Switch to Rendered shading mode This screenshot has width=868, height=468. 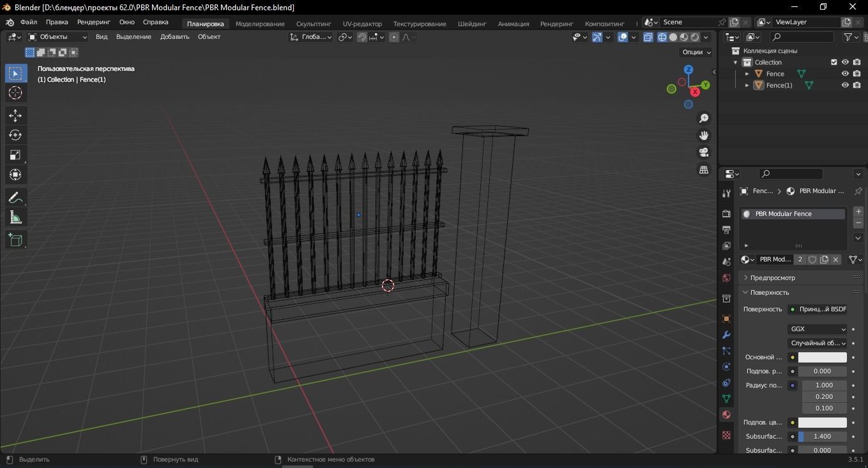coord(695,37)
